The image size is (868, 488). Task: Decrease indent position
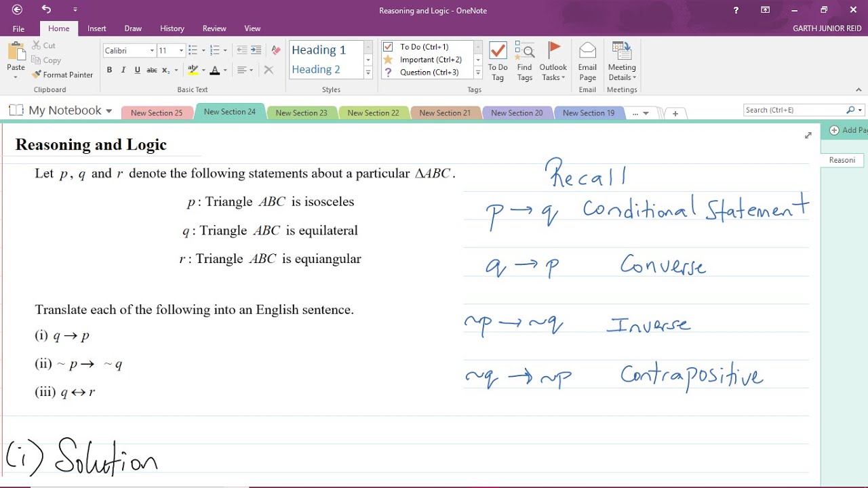242,50
